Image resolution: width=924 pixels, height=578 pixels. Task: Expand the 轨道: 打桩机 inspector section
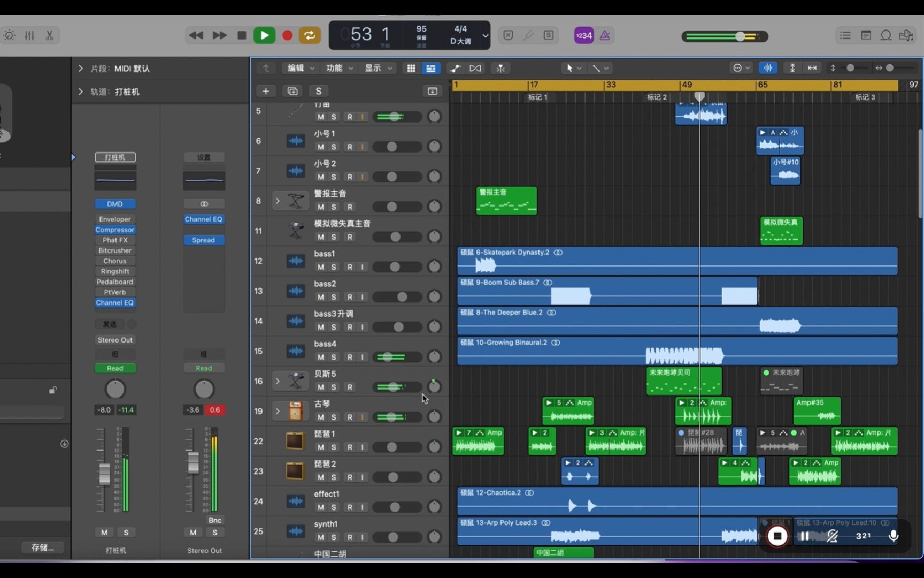(80, 92)
